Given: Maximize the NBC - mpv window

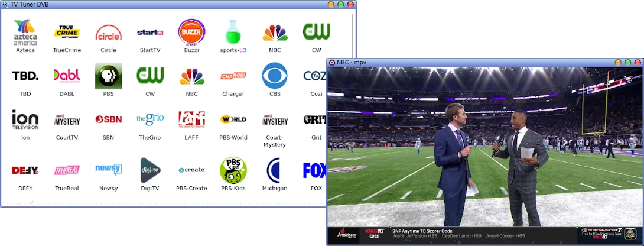Looking at the screenshot, I should point(627,62).
